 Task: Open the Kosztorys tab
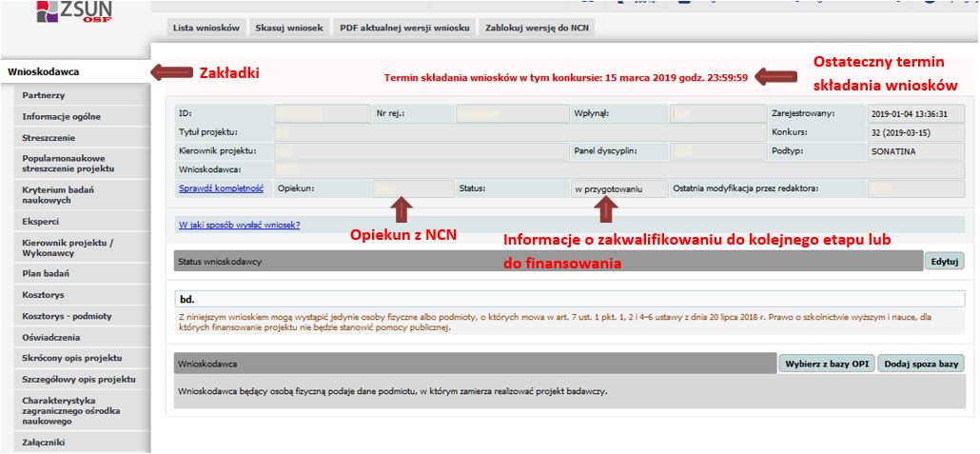point(82,294)
